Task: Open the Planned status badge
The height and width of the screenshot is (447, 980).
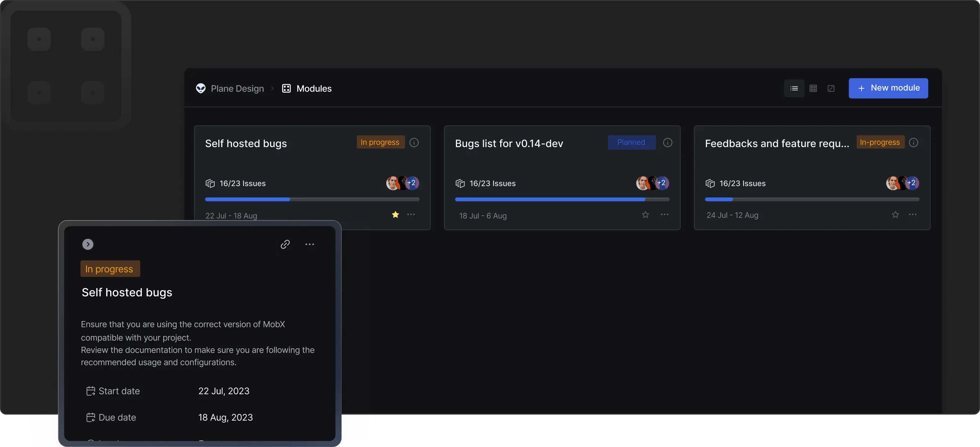Action: [631, 142]
